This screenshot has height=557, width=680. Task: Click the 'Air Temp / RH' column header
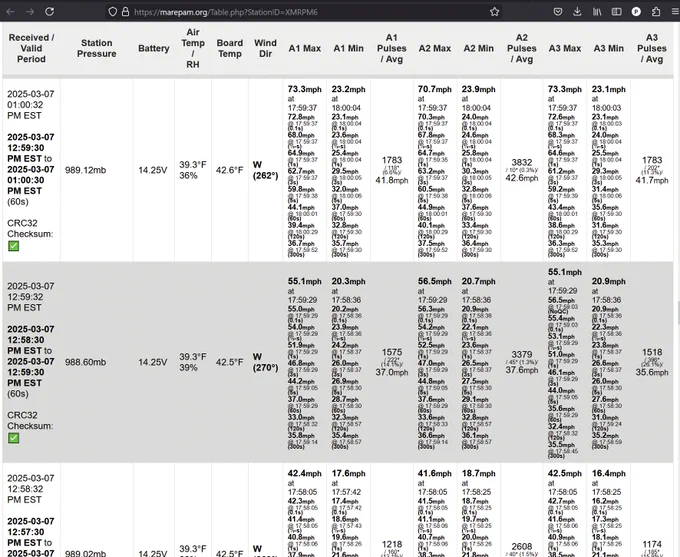pos(193,48)
